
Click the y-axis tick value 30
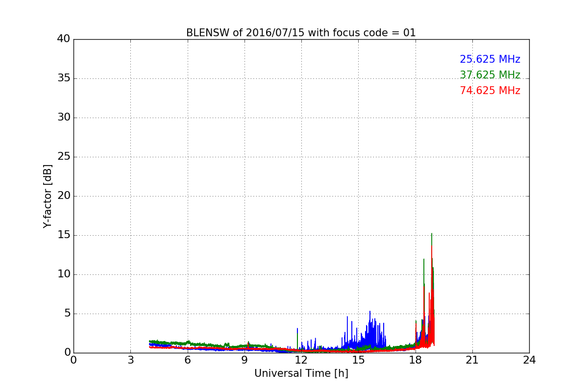click(x=64, y=118)
